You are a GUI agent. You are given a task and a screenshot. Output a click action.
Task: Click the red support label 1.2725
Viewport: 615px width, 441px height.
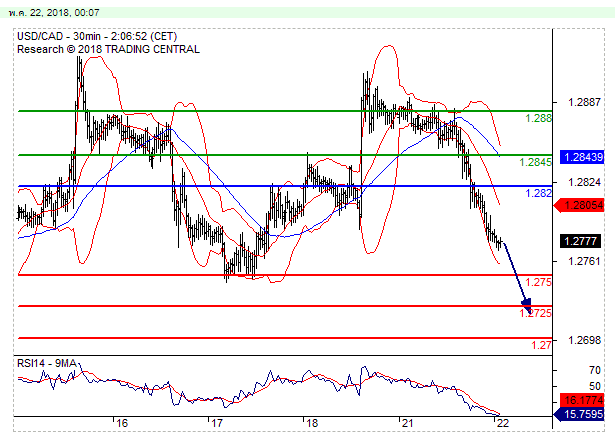click(x=535, y=313)
